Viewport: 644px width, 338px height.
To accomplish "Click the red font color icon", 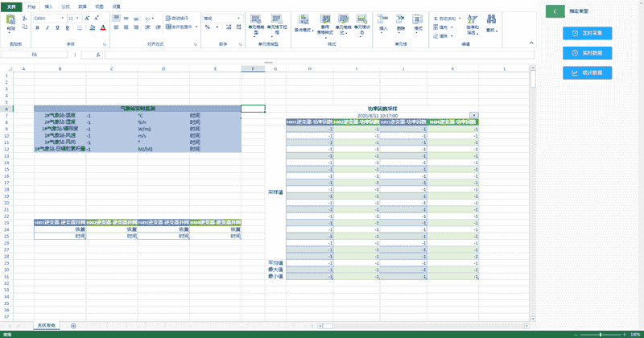I will (103, 27).
